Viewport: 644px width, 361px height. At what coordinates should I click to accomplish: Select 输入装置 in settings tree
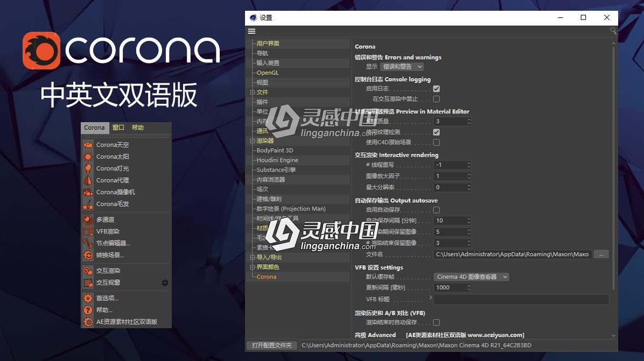tap(268, 63)
